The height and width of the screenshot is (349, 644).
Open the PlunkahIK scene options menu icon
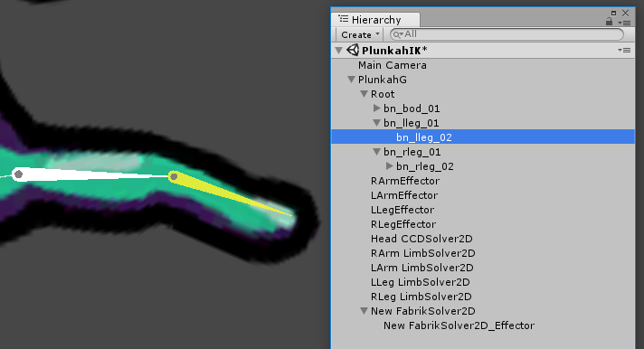(624, 50)
